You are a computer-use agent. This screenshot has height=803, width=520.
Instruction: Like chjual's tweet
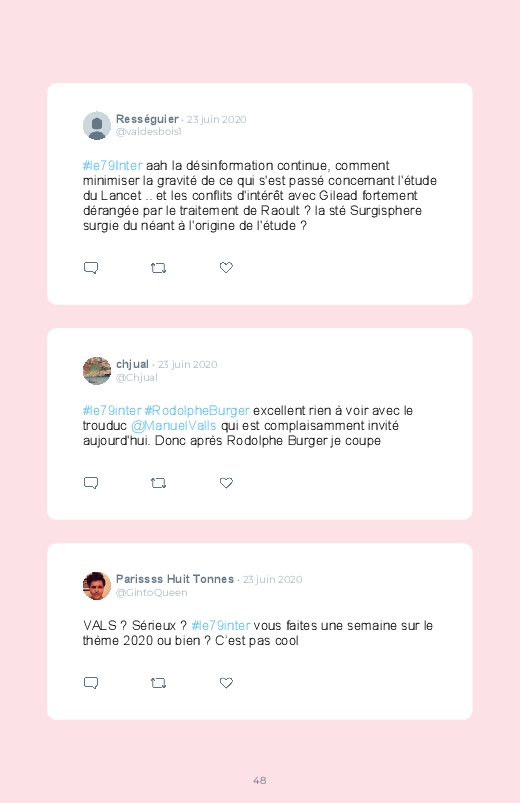226,482
